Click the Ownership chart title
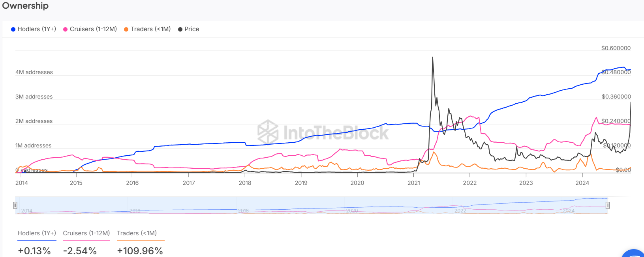This screenshot has height=257, width=644. click(x=25, y=6)
